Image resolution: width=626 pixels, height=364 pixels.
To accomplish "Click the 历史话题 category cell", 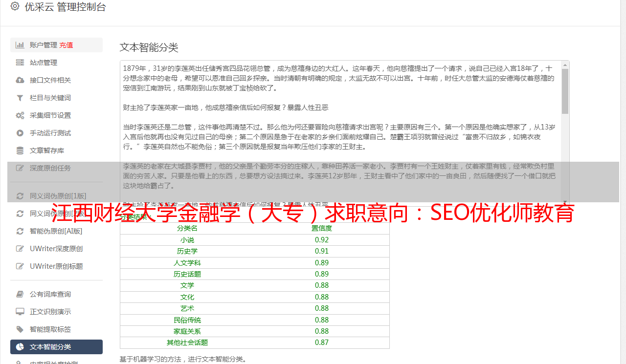I will click(187, 274).
